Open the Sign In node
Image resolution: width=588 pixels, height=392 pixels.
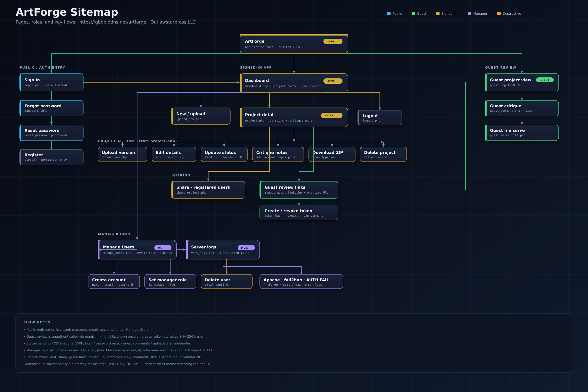(51, 82)
